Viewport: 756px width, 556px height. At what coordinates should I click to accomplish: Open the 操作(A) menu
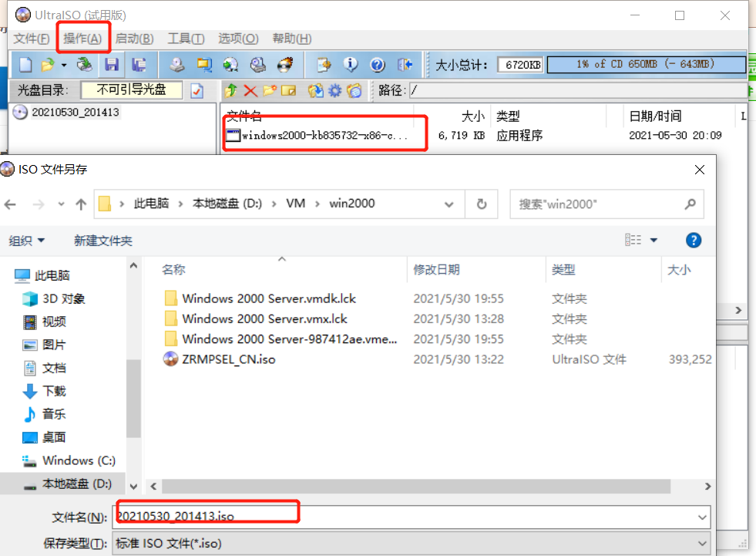(x=82, y=39)
